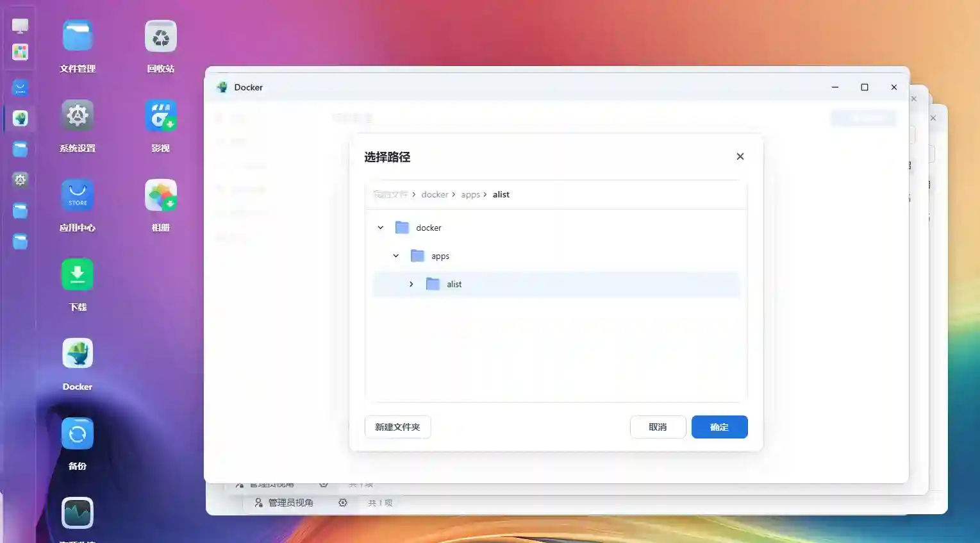Viewport: 980px width, 543px height.
Task: Click docker in the breadcrumb path
Action: [435, 194]
